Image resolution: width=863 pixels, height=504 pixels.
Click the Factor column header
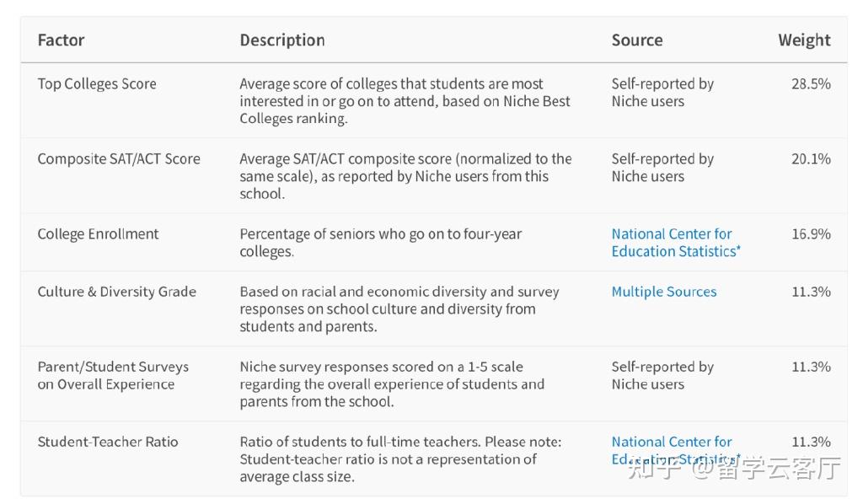pos(61,40)
